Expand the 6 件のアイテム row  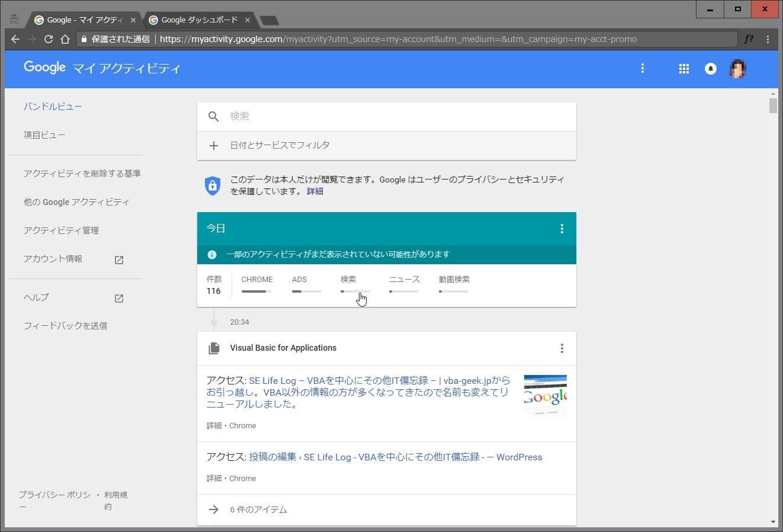point(258,509)
